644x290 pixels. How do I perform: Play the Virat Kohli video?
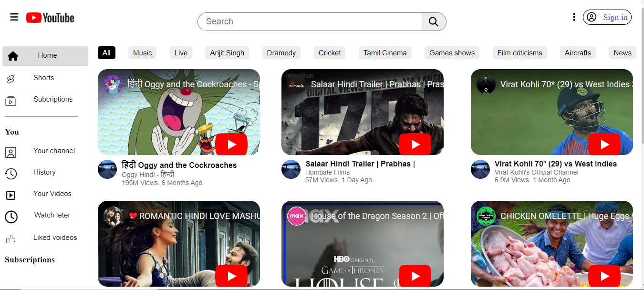[604, 145]
